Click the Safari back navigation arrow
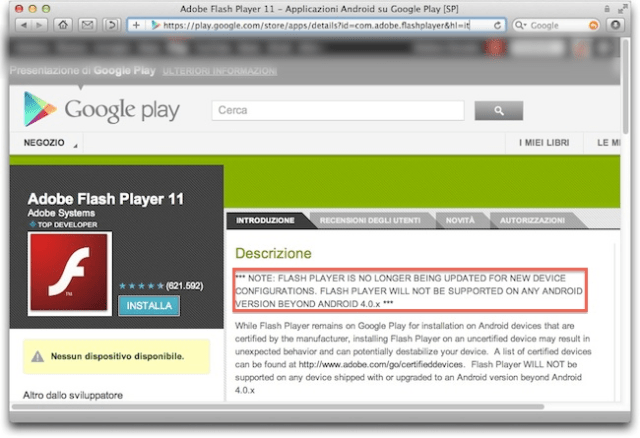640x438 pixels. point(22,24)
